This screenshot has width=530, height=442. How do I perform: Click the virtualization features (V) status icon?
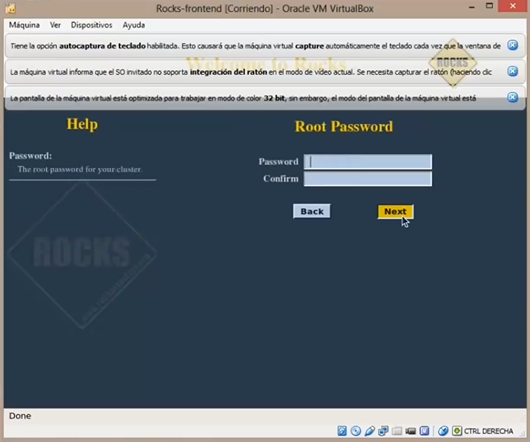coord(425,431)
